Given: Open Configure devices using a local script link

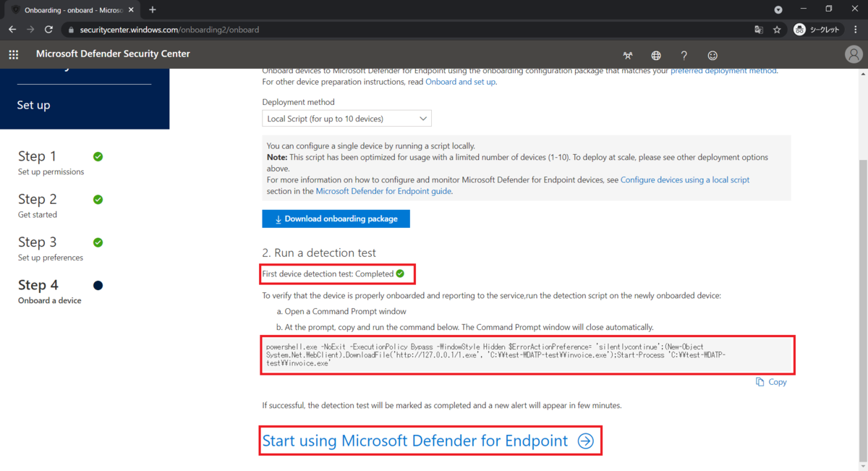Looking at the screenshot, I should [x=685, y=179].
